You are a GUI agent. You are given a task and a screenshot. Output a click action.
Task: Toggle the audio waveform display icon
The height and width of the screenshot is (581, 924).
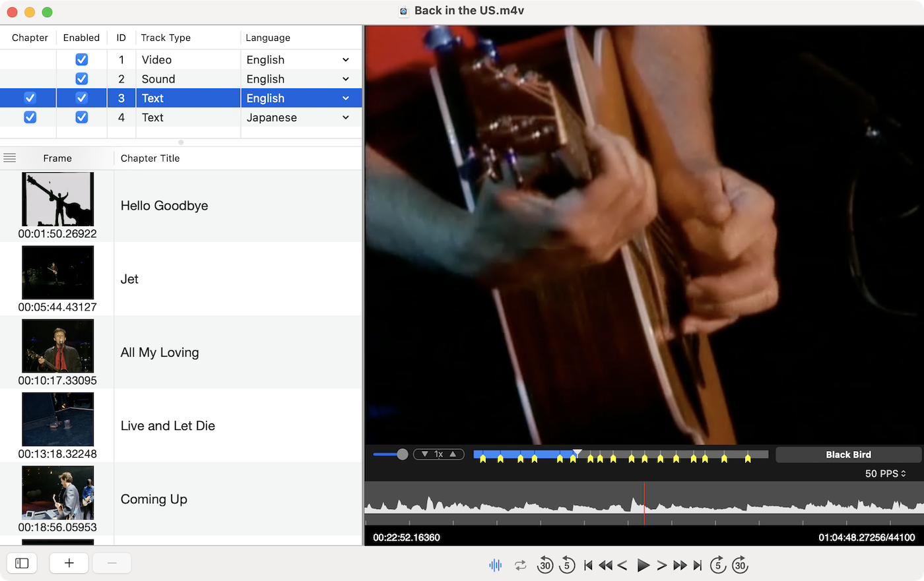496,565
